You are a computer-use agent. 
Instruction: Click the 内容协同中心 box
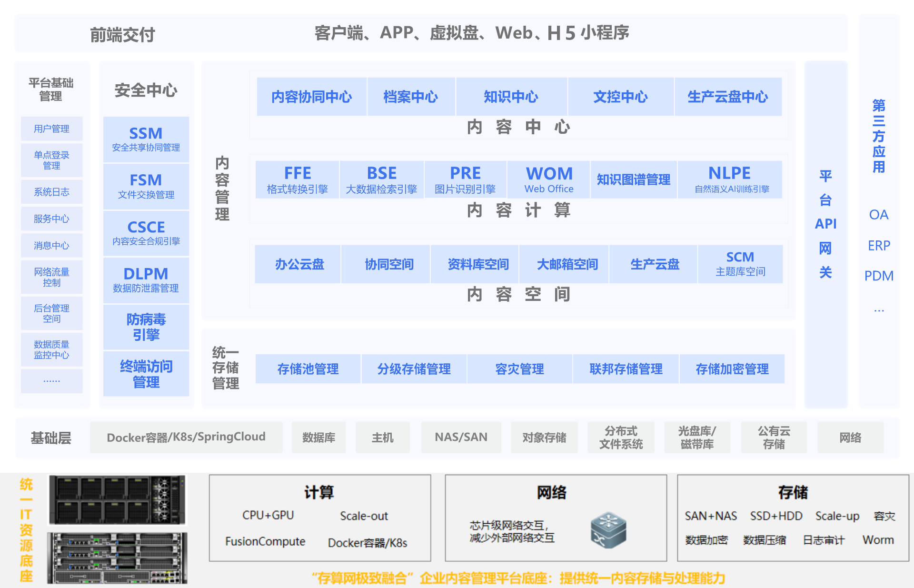tap(311, 97)
